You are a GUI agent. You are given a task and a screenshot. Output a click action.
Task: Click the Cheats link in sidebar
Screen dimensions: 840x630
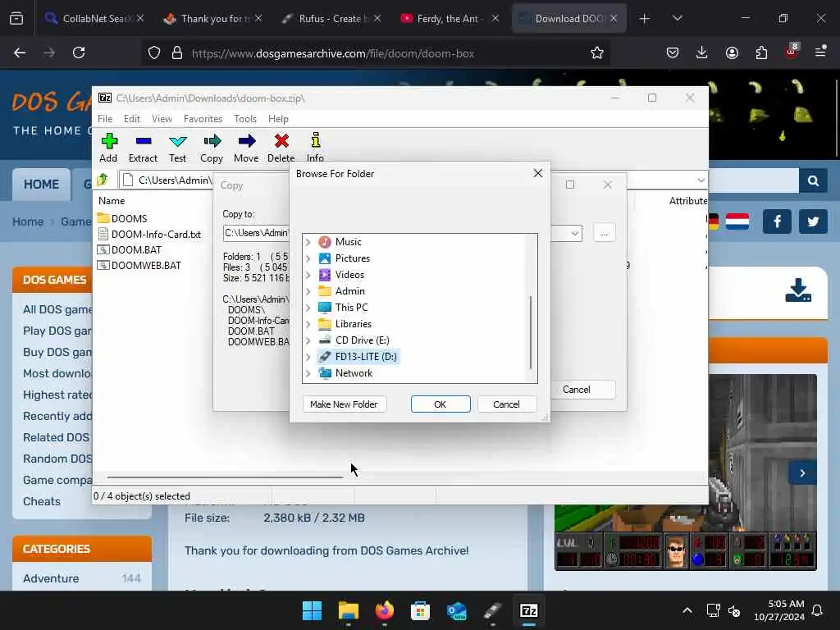pos(42,501)
